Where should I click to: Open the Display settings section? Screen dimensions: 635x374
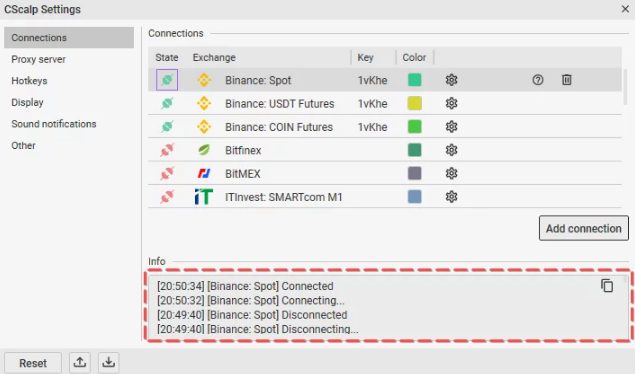tap(27, 102)
